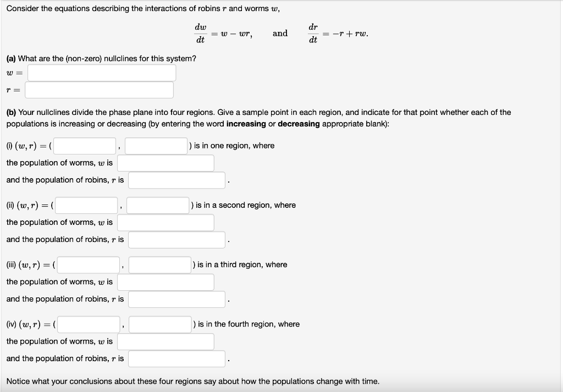Click the worms status box in part (ii)
The image size is (563, 392).
(x=166, y=222)
